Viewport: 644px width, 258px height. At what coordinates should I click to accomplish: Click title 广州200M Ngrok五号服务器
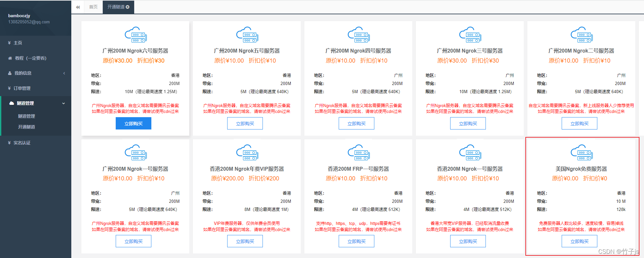pyautogui.click(x=247, y=51)
